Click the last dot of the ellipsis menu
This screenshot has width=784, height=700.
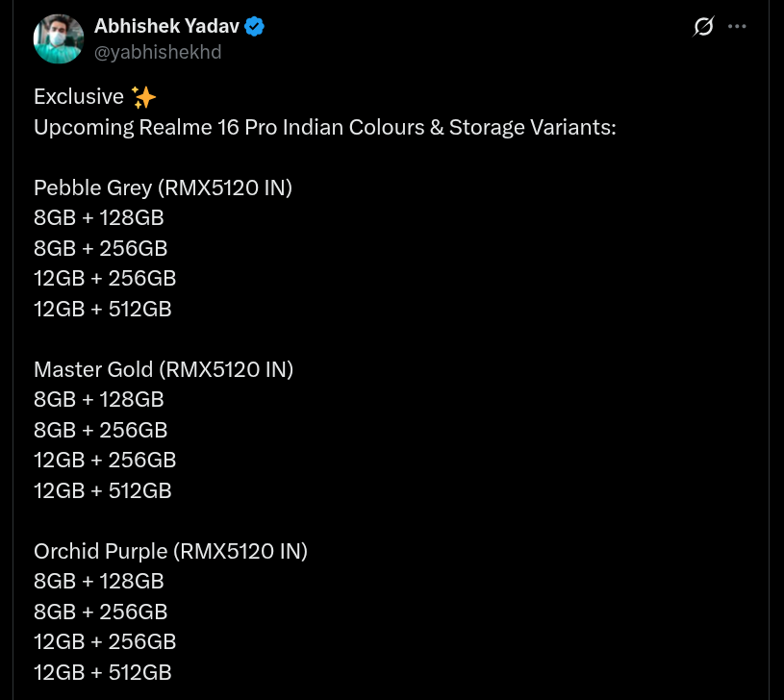click(x=745, y=26)
